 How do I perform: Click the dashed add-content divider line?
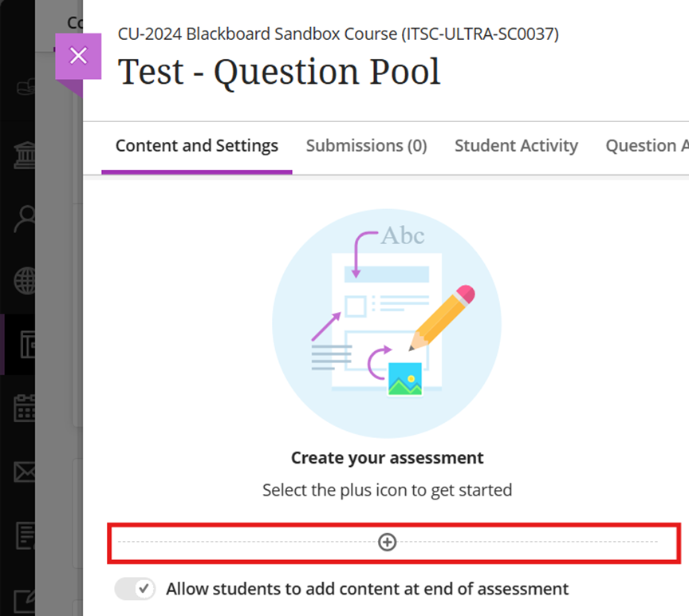pyautogui.click(x=239, y=543)
